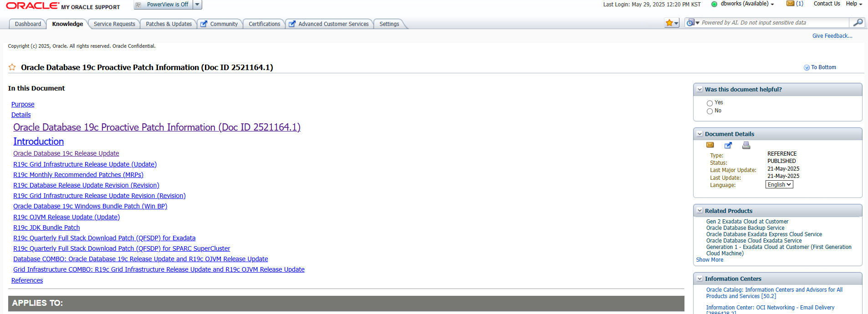
Task: Open the dbworks (Available) user menu
Action: coord(747,4)
